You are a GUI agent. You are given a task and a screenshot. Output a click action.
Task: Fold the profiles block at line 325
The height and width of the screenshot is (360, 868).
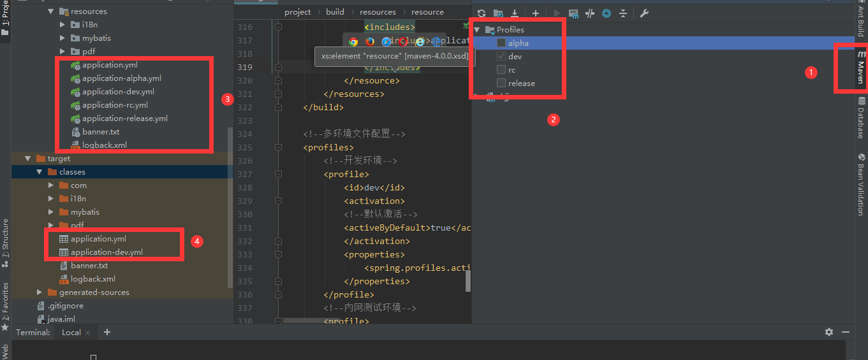[277, 148]
